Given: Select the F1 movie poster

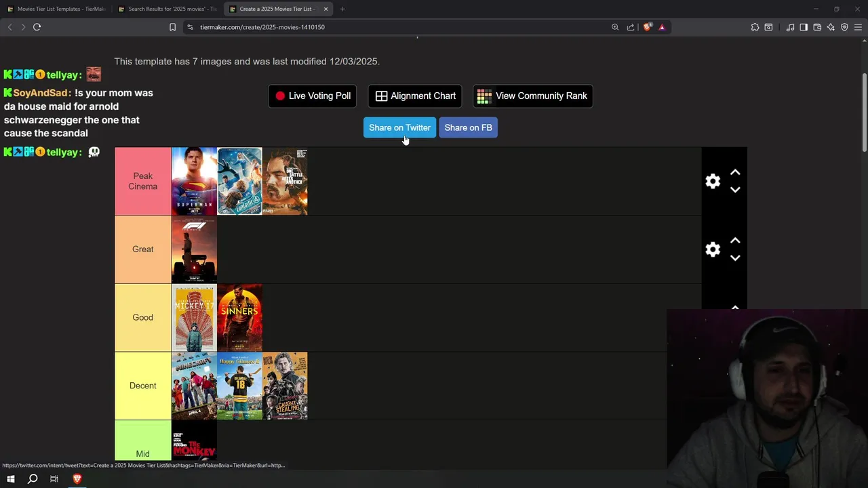Looking at the screenshot, I should point(194,249).
